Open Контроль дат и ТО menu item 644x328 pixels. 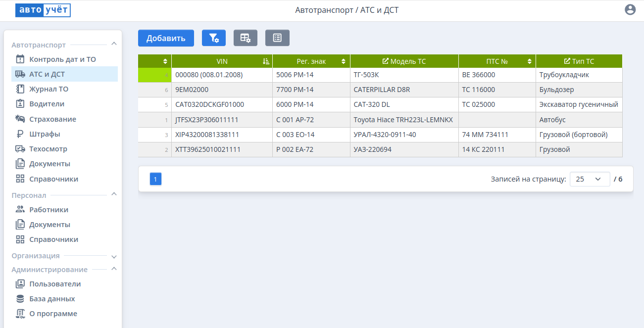coord(64,59)
